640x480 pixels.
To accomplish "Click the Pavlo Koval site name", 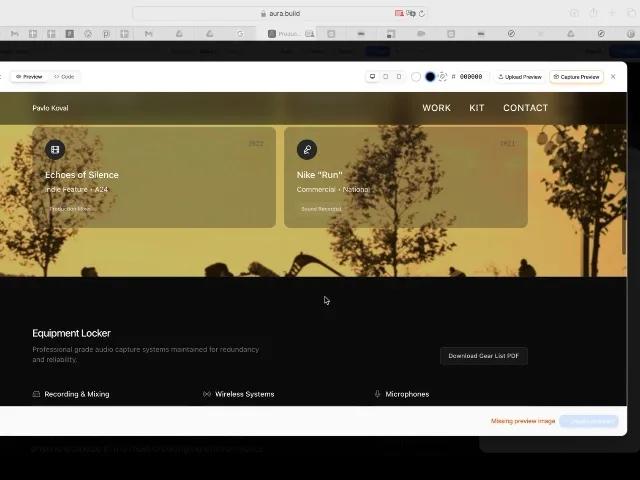I will (x=50, y=108).
